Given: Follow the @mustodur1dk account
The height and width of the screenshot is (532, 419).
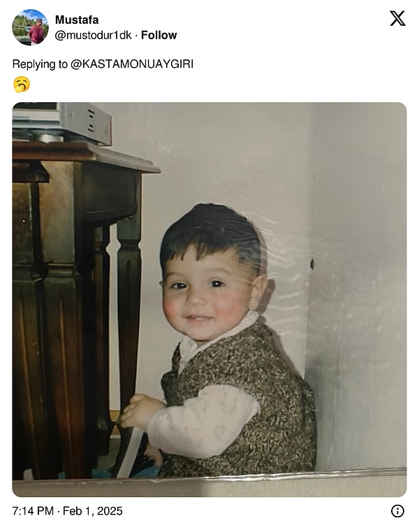Looking at the screenshot, I should pyautogui.click(x=159, y=35).
